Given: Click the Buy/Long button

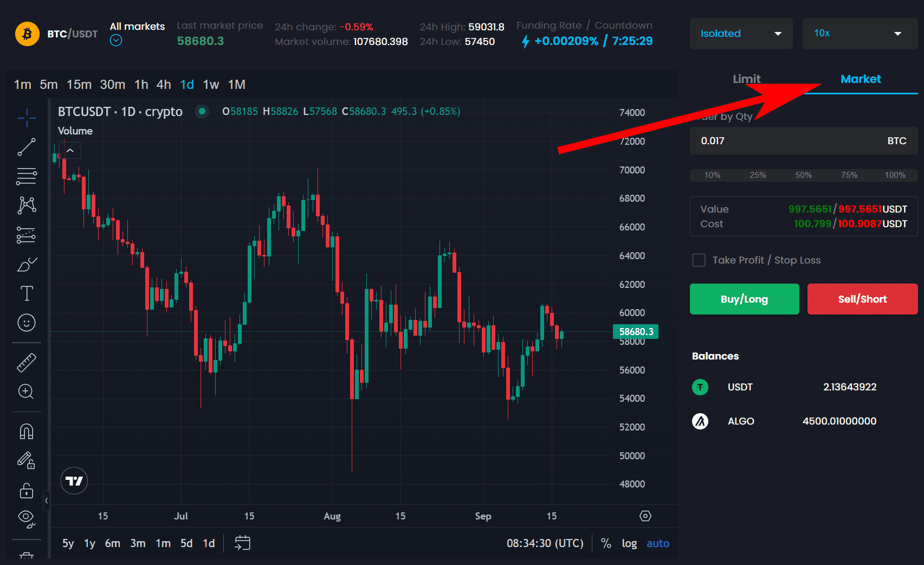Looking at the screenshot, I should tap(744, 299).
